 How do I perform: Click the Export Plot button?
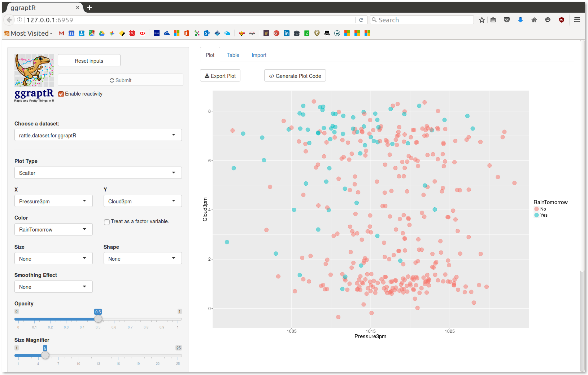pos(220,76)
